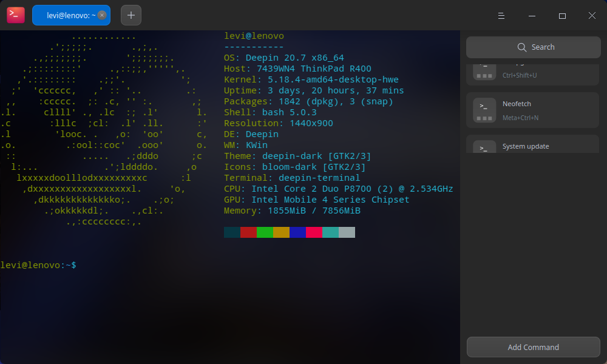Click the OS: Deepin 20.7 x86_64 line
607x364 pixels.
tap(283, 58)
